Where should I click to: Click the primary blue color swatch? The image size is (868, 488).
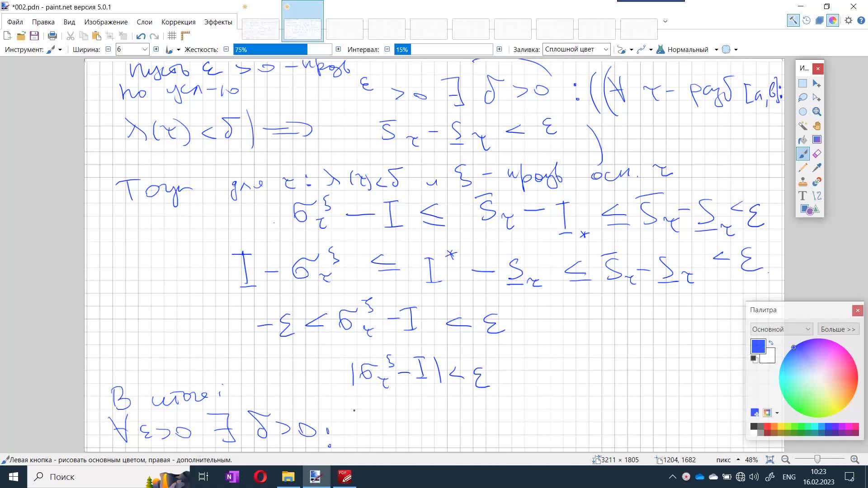[x=758, y=346]
